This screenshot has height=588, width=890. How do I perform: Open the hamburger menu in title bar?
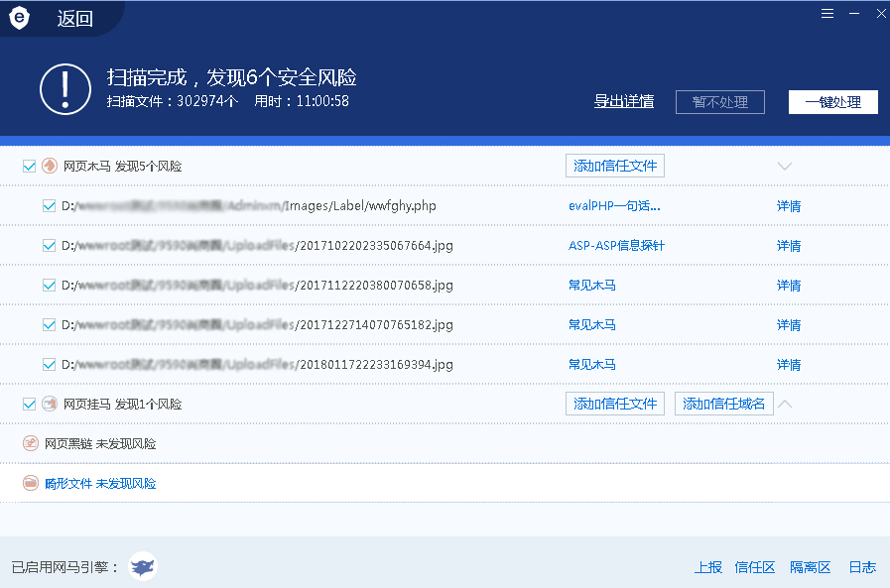(827, 13)
